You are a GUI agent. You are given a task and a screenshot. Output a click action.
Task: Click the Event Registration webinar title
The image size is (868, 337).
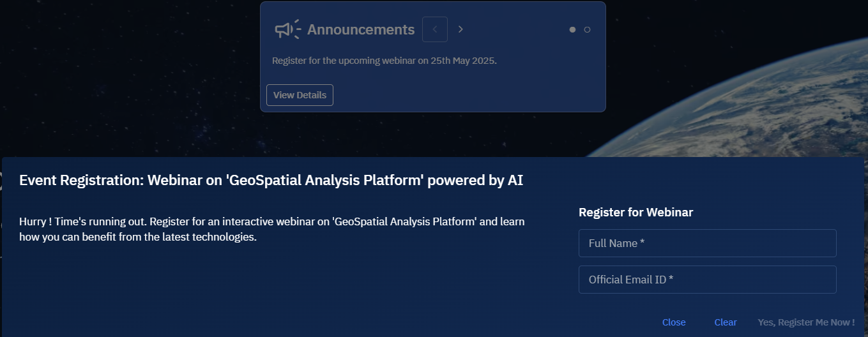[x=271, y=181]
